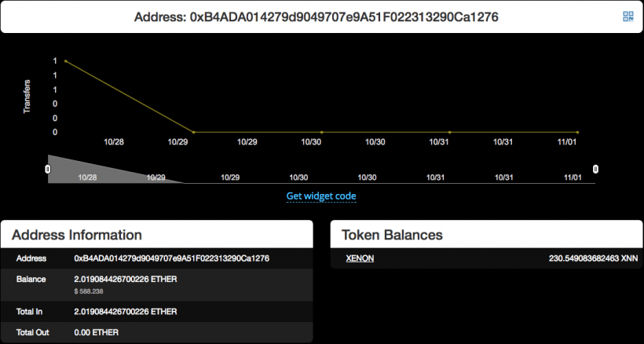Click the Address Information panel heading

click(x=77, y=235)
